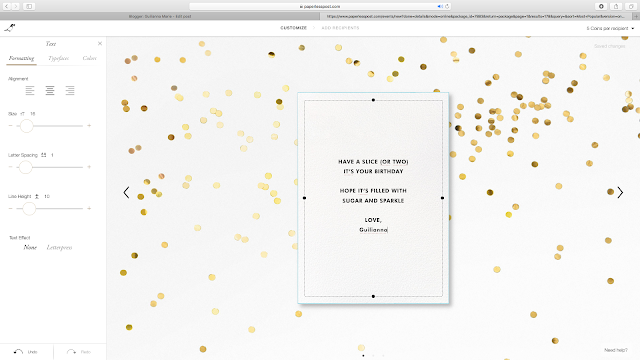Switch to the Formatting tab
Image resolution: width=640 pixels, height=360 pixels.
[x=22, y=58]
